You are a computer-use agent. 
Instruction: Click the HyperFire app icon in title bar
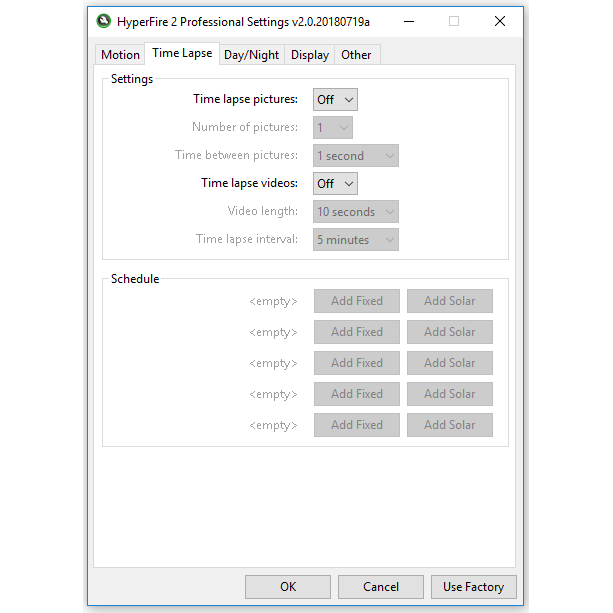pos(104,21)
